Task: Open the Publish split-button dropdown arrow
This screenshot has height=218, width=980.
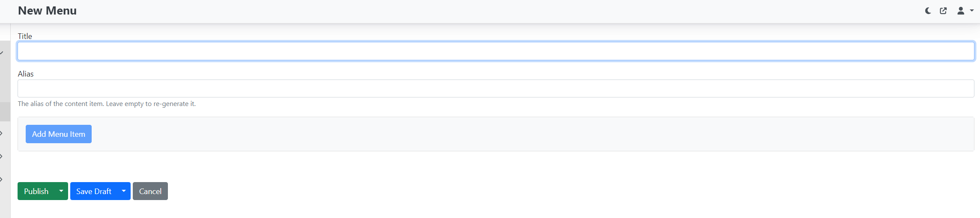Action: 61,191
